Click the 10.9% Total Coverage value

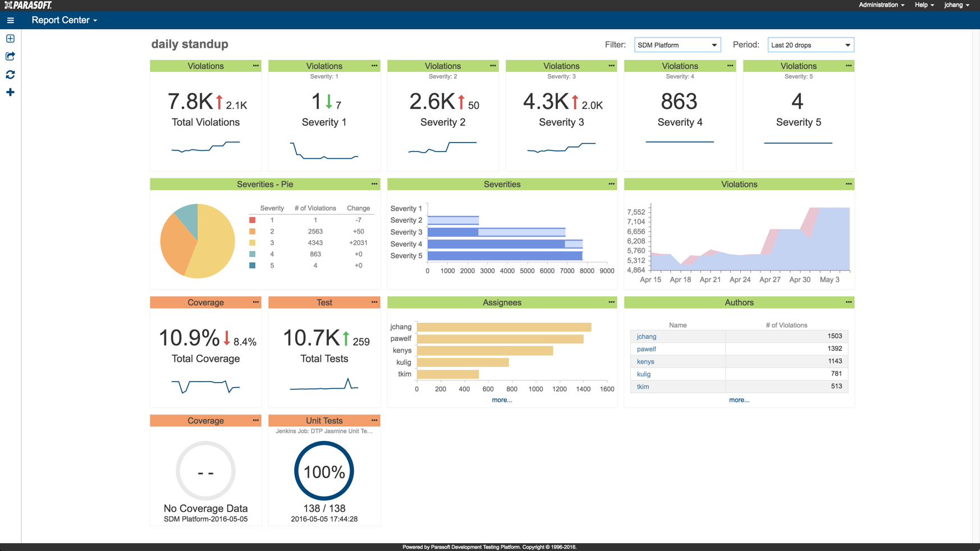pos(189,338)
